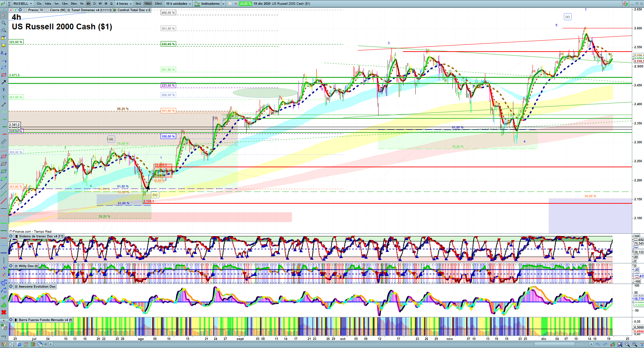Click the alert bell tool icon
The image size is (644, 348).
click(x=4, y=45)
